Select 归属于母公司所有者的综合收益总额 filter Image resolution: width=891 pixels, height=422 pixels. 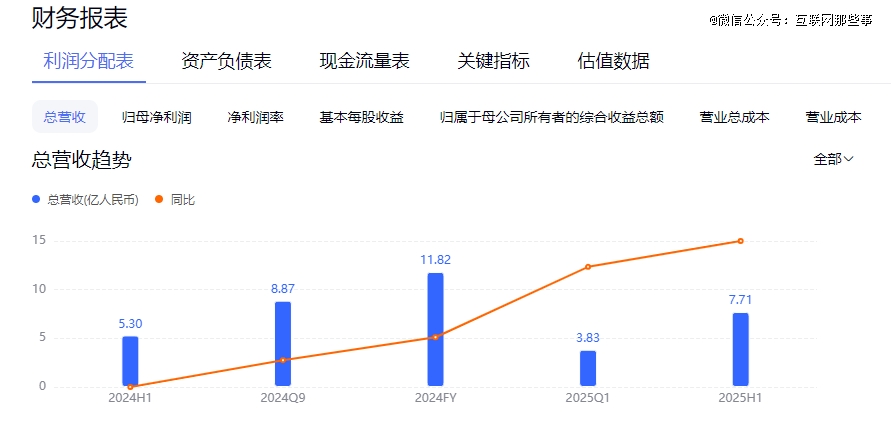click(x=551, y=117)
